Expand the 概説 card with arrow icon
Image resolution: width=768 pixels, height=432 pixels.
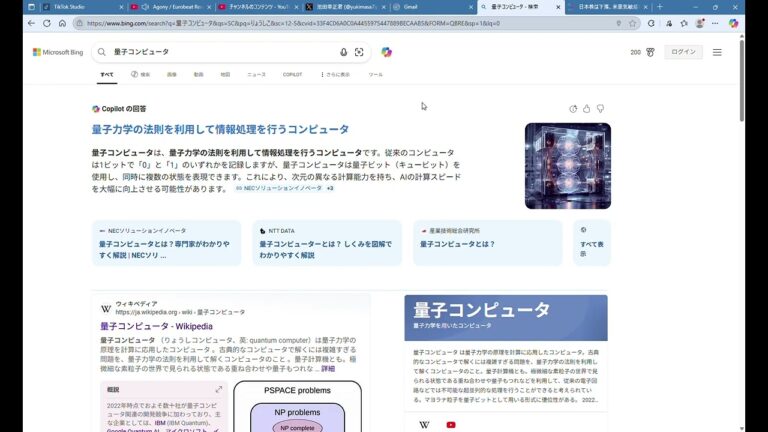(x=218, y=389)
